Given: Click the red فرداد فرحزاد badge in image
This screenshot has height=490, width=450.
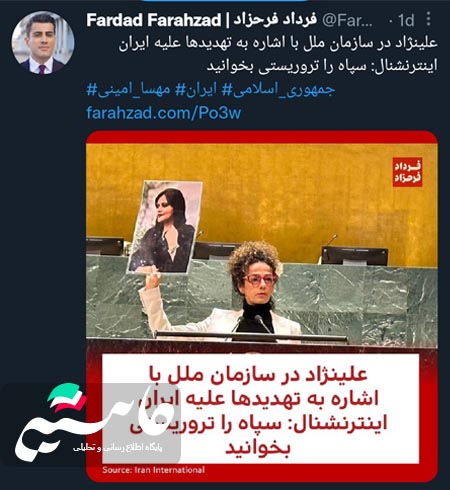Looking at the screenshot, I should 407,172.
